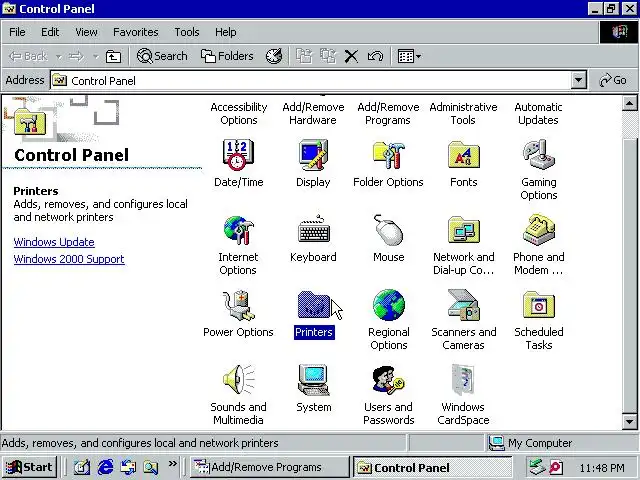The height and width of the screenshot is (480, 640).
Task: Open the Date/Time applet icon
Action: (x=238, y=155)
